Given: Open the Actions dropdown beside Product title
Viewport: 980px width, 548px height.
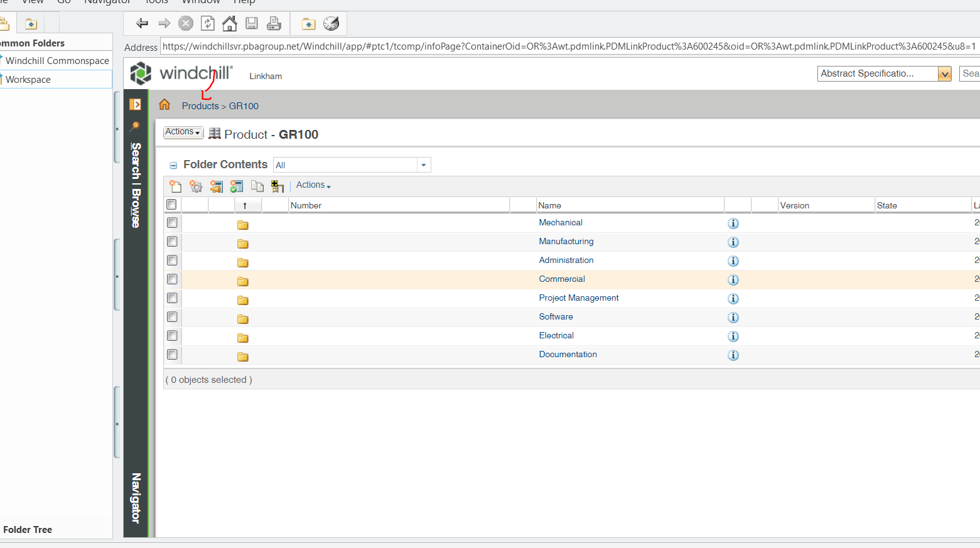Looking at the screenshot, I should point(183,132).
